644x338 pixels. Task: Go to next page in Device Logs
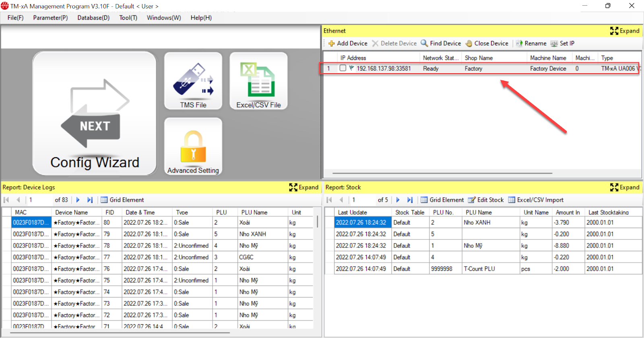(78, 200)
